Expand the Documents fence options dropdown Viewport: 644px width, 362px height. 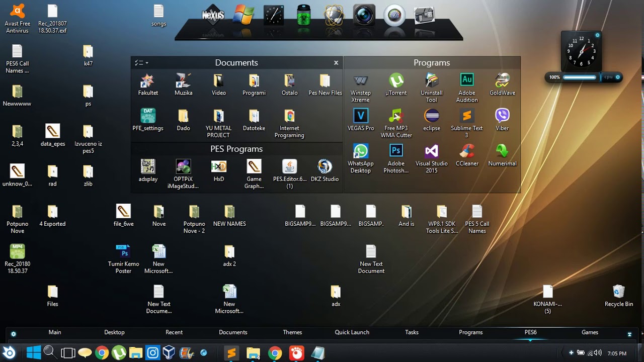[x=141, y=63]
